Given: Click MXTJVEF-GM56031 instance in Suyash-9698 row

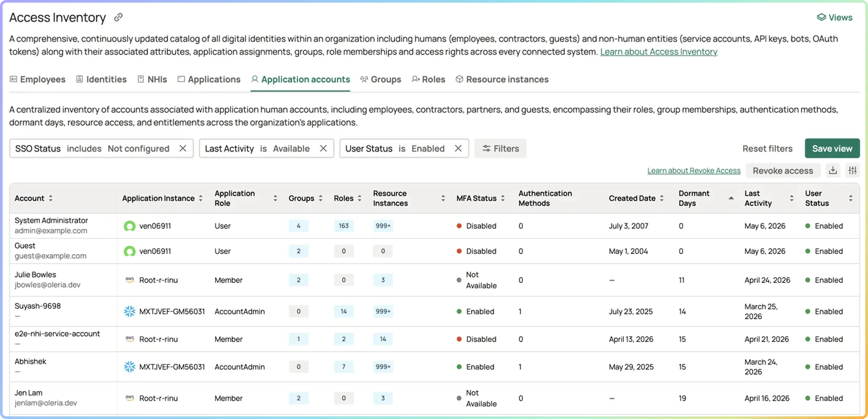Looking at the screenshot, I should coord(172,311).
